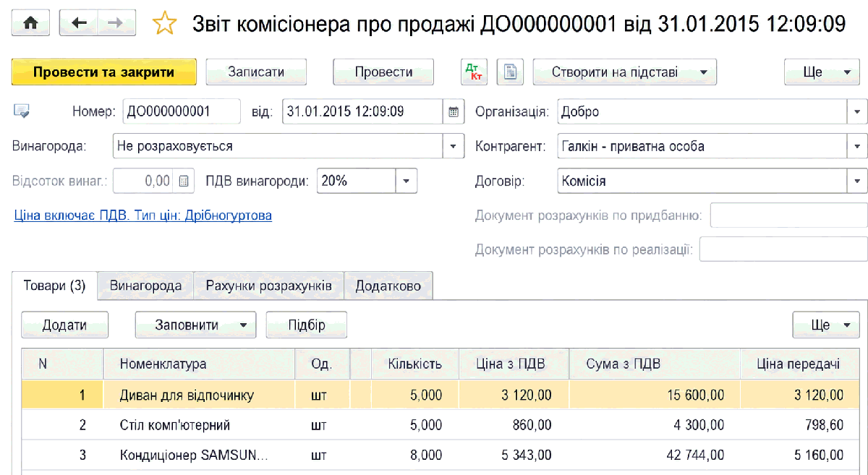Open the calendar for the date field

click(454, 111)
